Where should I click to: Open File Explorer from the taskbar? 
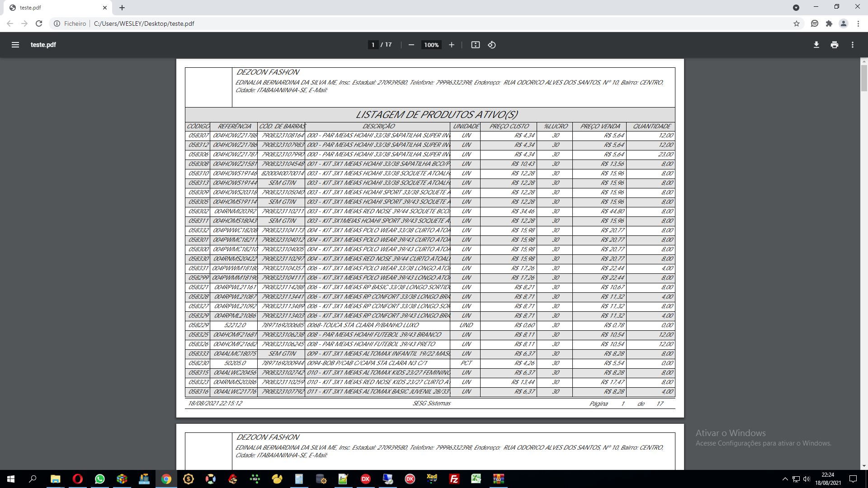point(55,479)
